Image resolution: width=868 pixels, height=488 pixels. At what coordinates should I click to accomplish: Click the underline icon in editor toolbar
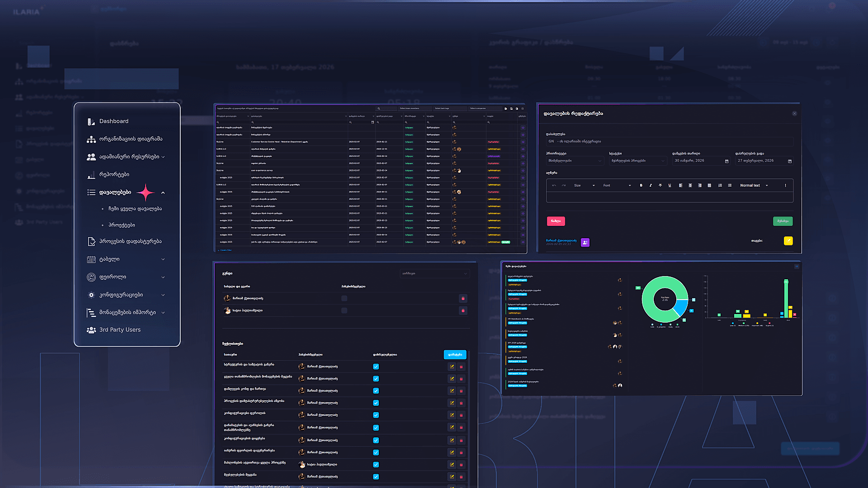(670, 185)
